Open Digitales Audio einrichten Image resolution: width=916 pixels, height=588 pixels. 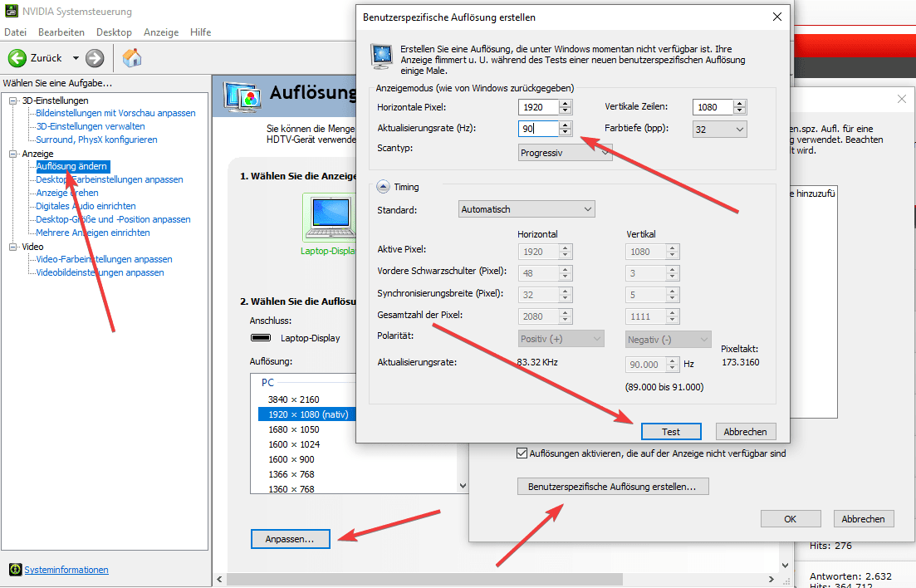(86, 206)
